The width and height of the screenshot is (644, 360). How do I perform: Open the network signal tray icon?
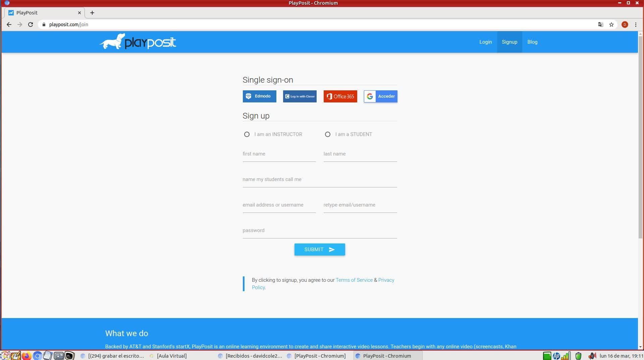pos(566,356)
